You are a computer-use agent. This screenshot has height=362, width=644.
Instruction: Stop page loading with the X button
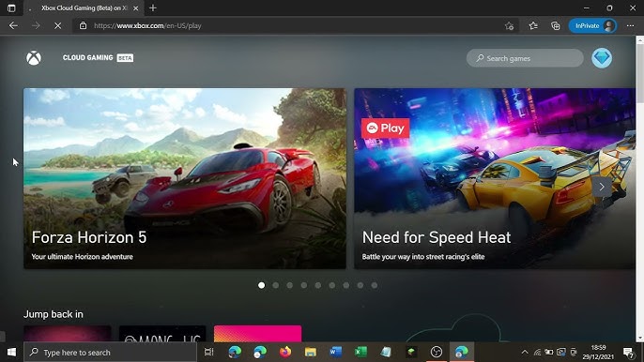[58, 25]
